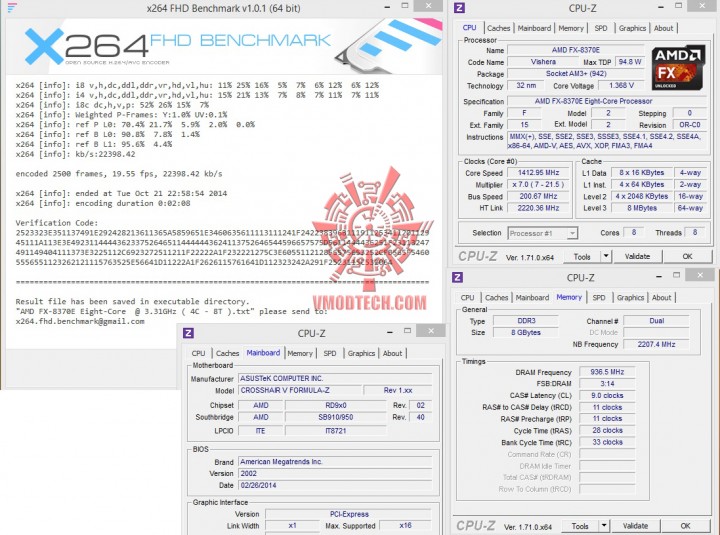Click the NB Frequency value 2207.4 MHz
This screenshot has width=720, height=535.
[x=656, y=344]
